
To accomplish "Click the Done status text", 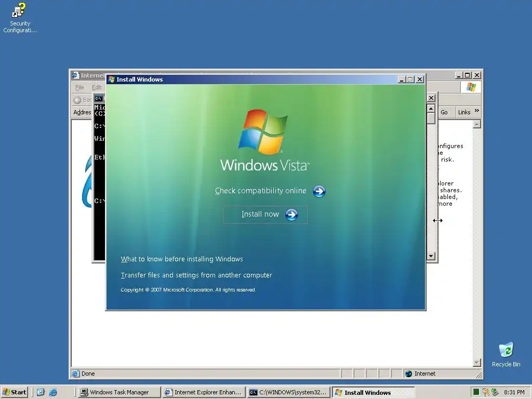I will pos(88,374).
